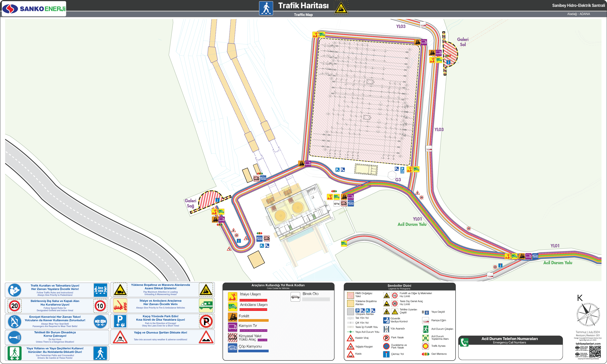Screen dimensions: 607x364
Task: Click the orange Forklift color bar in legend
Action: click(253, 320)
